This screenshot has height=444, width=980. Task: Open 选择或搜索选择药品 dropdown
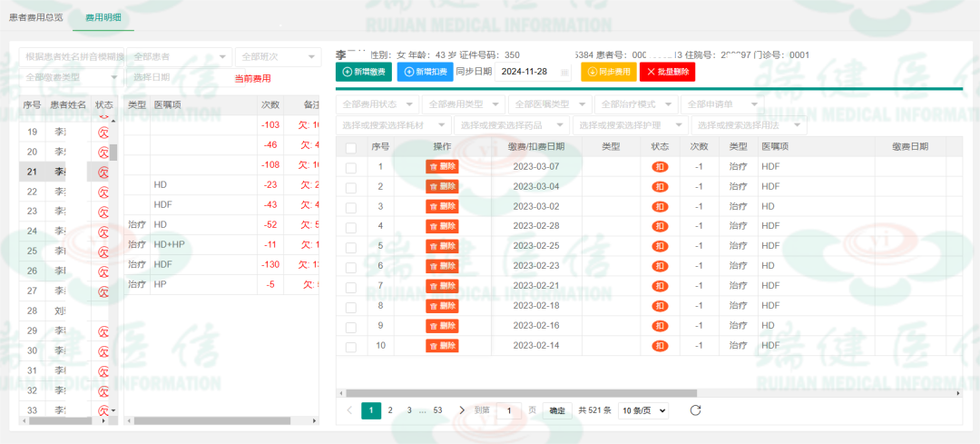[512, 125]
